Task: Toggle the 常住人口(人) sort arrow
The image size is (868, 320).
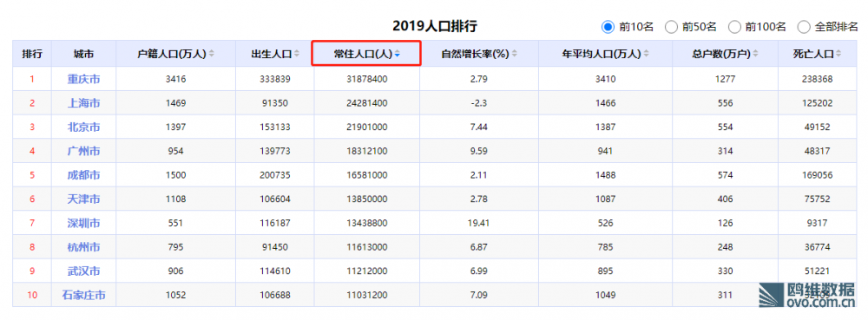Action: pyautogui.click(x=397, y=54)
